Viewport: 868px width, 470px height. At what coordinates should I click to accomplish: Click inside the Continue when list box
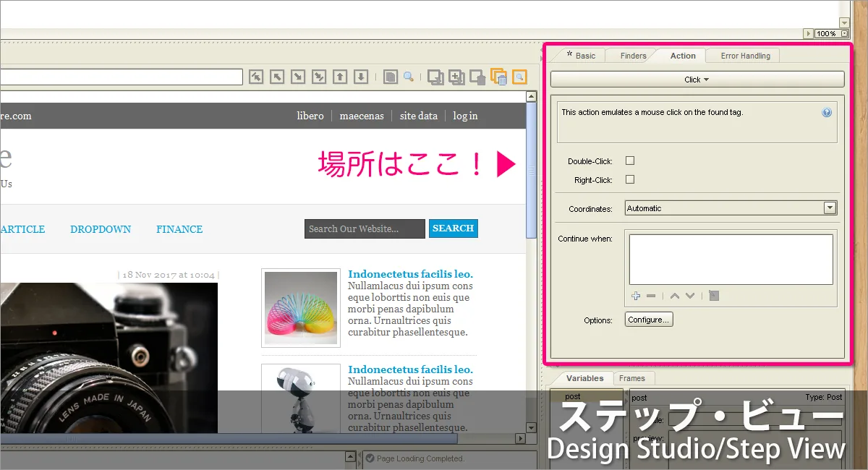coord(731,259)
